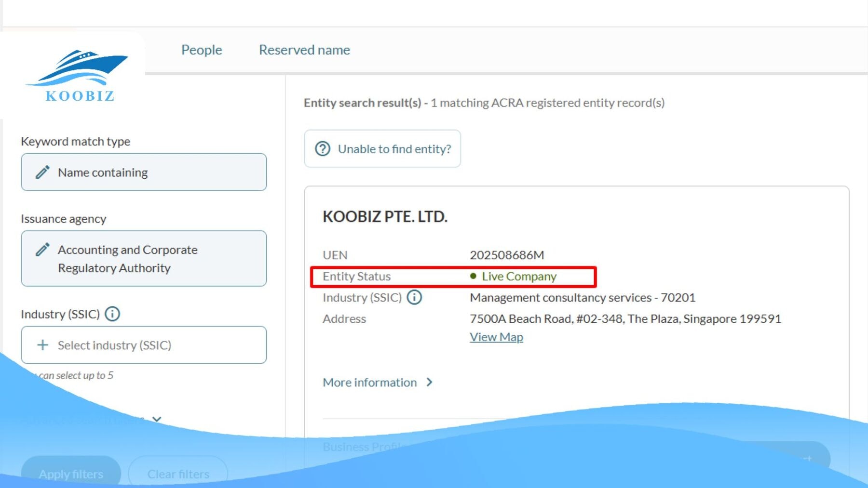Switch to the Reserved name tab
Screen dimensions: 868x488
304,50
